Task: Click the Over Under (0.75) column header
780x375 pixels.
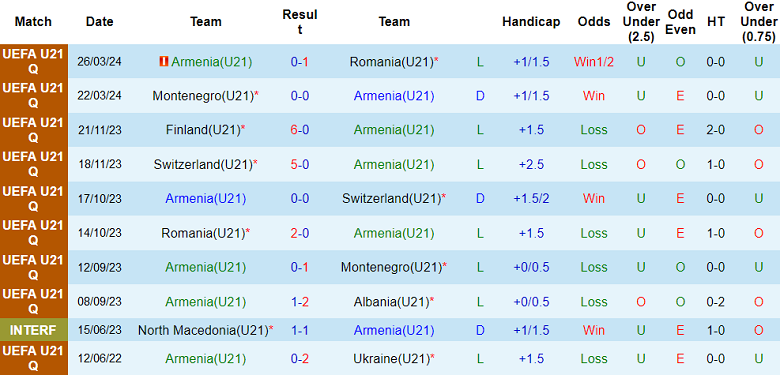Action: 759,22
